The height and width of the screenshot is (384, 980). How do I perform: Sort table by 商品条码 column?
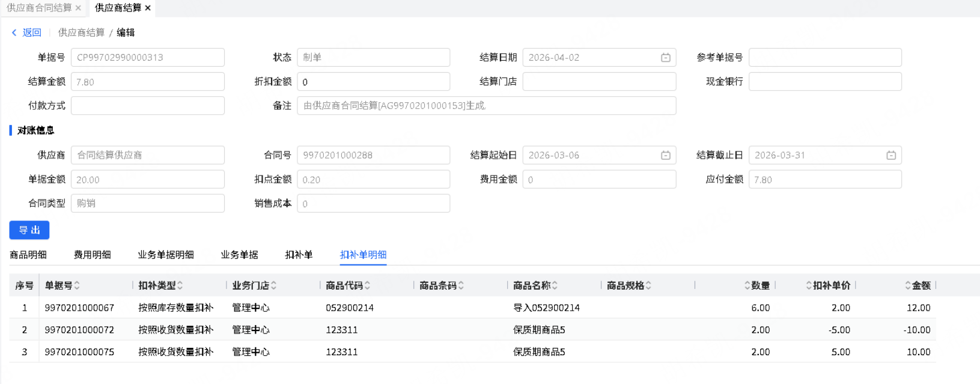461,285
